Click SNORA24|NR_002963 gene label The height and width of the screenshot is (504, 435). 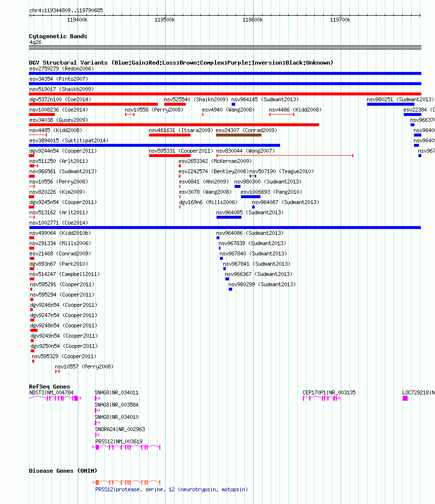[x=120, y=429]
